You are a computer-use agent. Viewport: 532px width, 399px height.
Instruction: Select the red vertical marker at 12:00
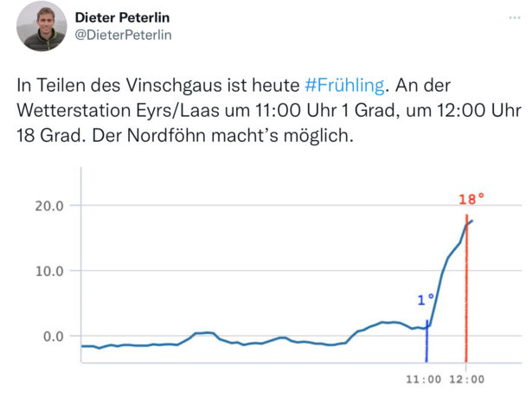pos(466,288)
